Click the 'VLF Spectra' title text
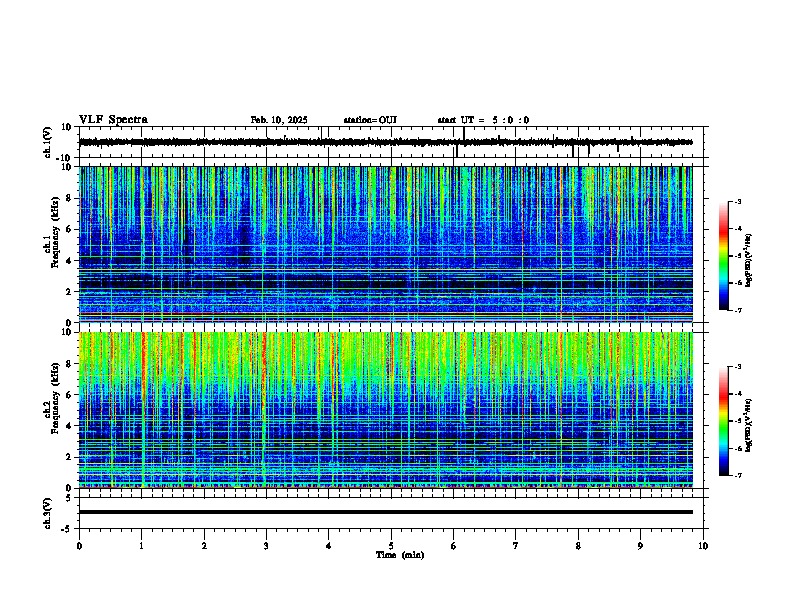The height and width of the screenshot is (612, 792). pyautogui.click(x=113, y=120)
